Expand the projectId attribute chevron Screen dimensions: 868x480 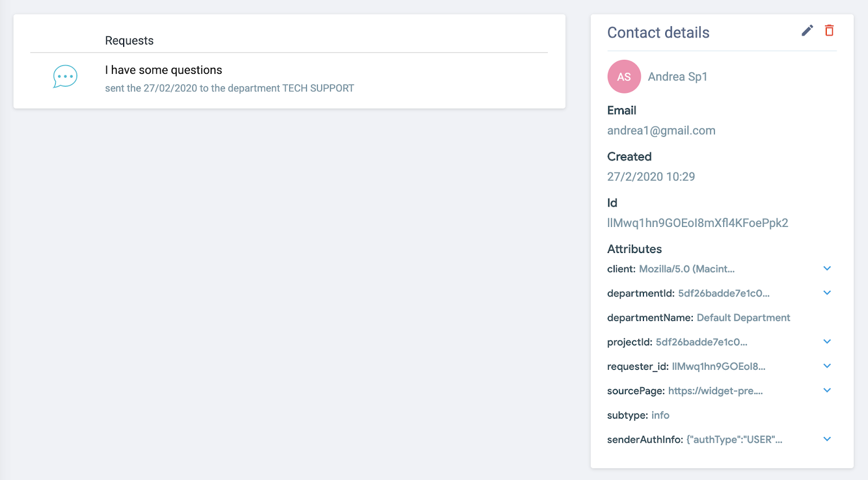[827, 342]
